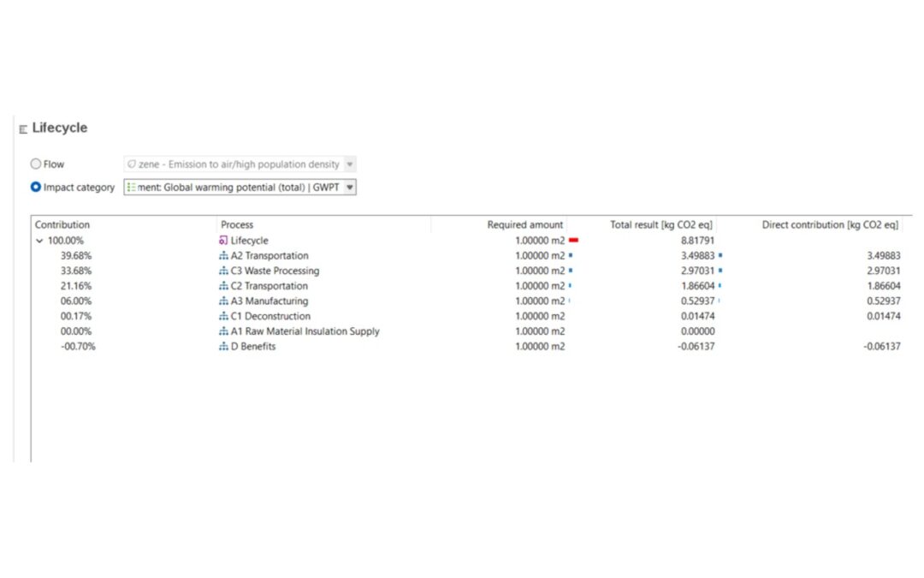Click the Process column header
The width and height of the screenshot is (924, 578).
(x=237, y=225)
